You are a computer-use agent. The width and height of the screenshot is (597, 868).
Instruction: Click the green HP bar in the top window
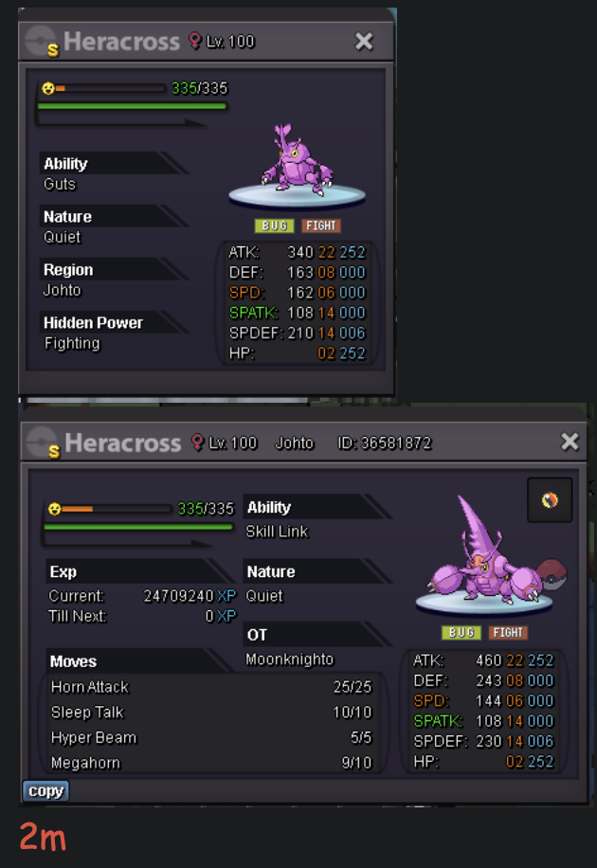coord(133,106)
